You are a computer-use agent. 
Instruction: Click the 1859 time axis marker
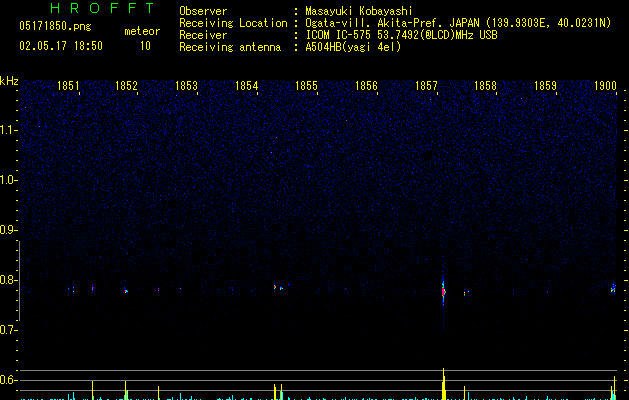[546, 86]
